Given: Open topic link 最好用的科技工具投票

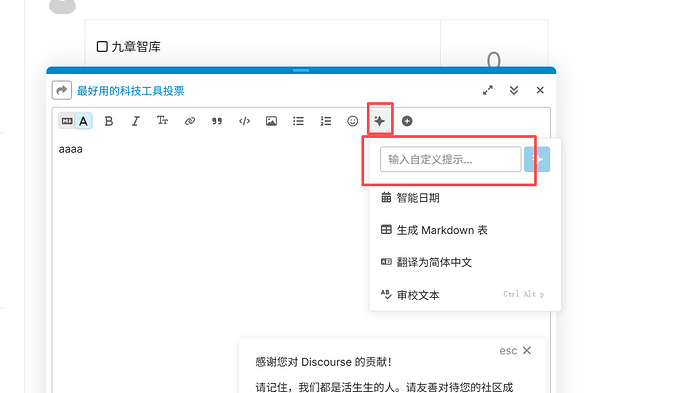Looking at the screenshot, I should click(x=131, y=91).
